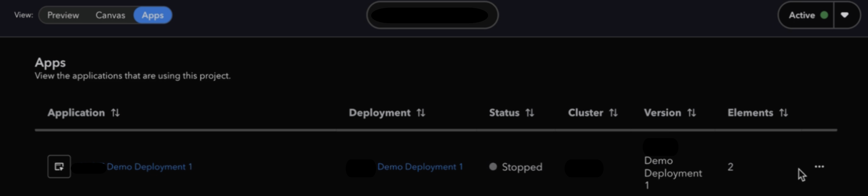868x196 pixels.
Task: Sort table by Elements column
Action: click(x=783, y=113)
